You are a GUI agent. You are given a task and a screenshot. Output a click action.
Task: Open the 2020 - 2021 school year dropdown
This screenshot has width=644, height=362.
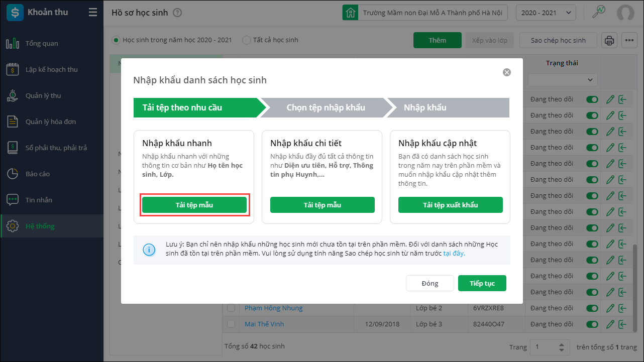pos(546,13)
